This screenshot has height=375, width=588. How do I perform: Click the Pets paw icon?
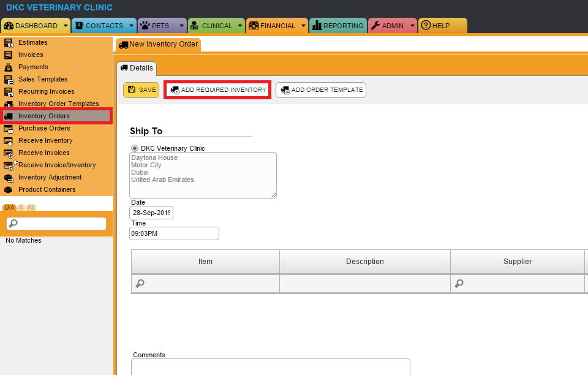[145, 26]
